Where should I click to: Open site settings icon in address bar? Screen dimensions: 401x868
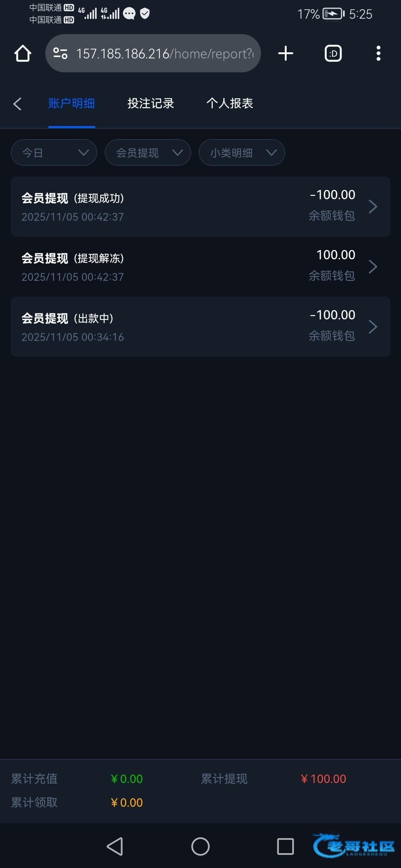point(60,53)
